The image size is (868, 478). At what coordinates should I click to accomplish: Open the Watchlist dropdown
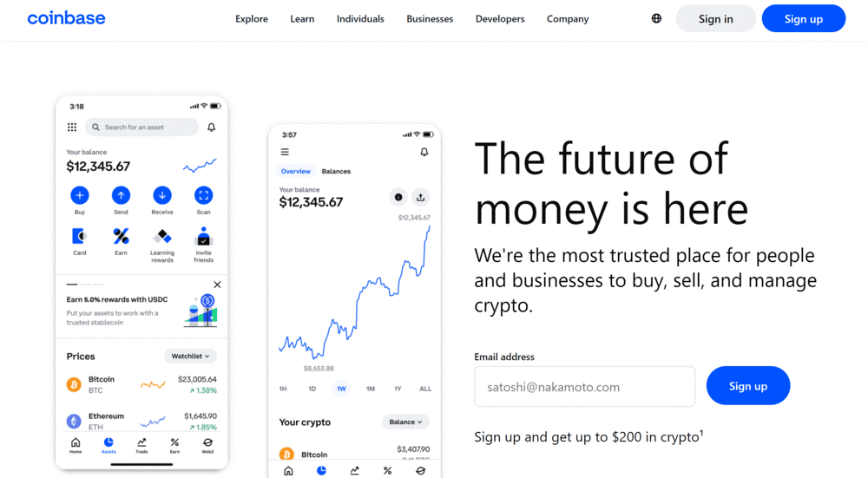190,356
